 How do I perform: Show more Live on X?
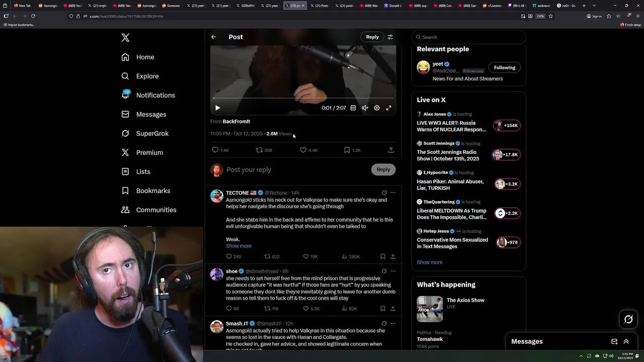tap(430, 262)
